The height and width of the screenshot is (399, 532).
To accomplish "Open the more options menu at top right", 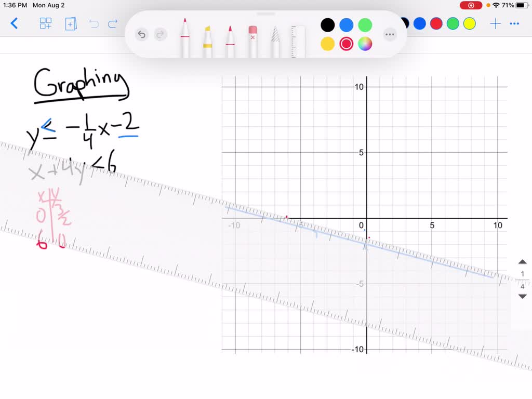I will (514, 23).
